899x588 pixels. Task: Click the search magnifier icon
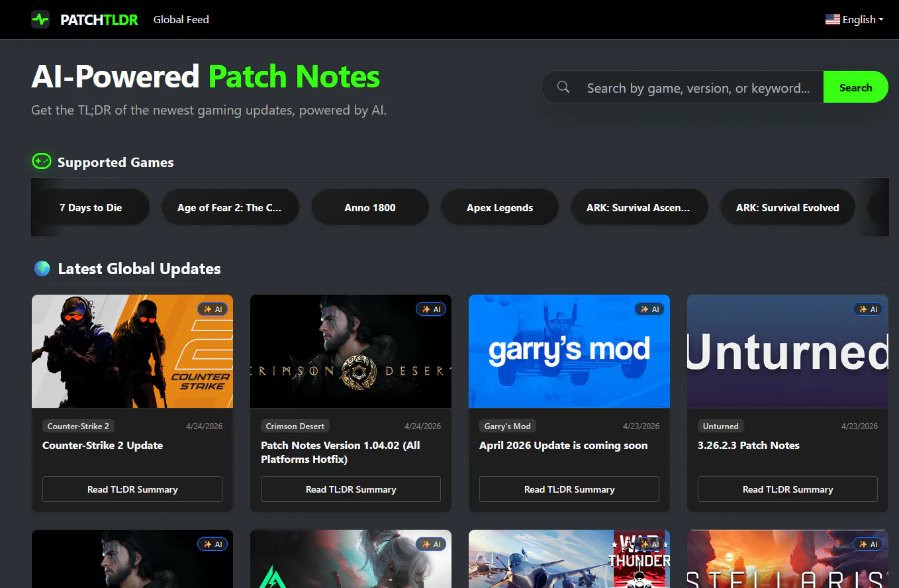pyautogui.click(x=563, y=87)
